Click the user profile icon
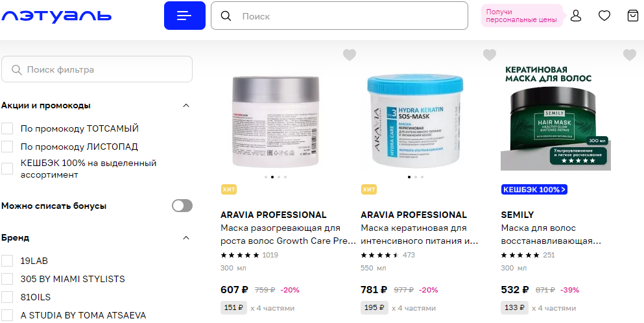The image size is (644, 323). click(x=577, y=16)
